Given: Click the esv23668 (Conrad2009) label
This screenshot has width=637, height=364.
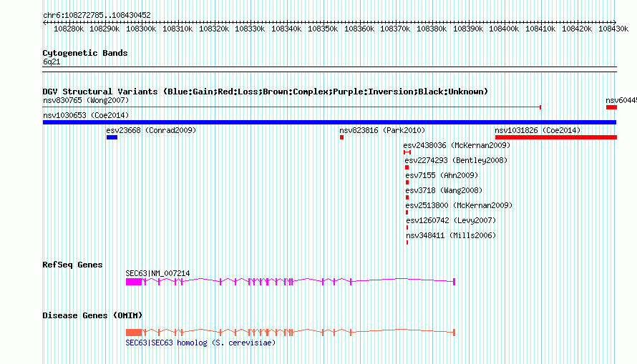Looking at the screenshot, I should pos(151,130).
